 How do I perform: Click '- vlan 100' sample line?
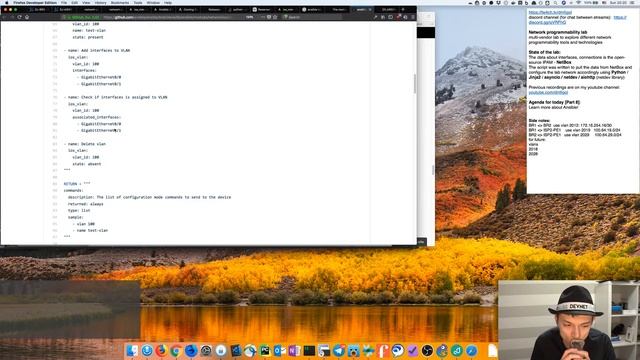pyautogui.click(x=84, y=224)
